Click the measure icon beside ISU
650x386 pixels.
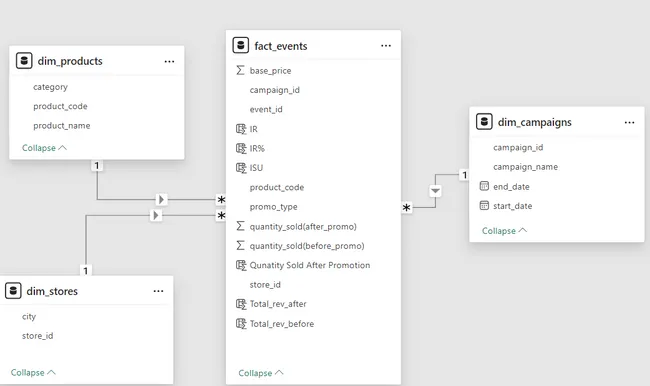click(x=241, y=168)
